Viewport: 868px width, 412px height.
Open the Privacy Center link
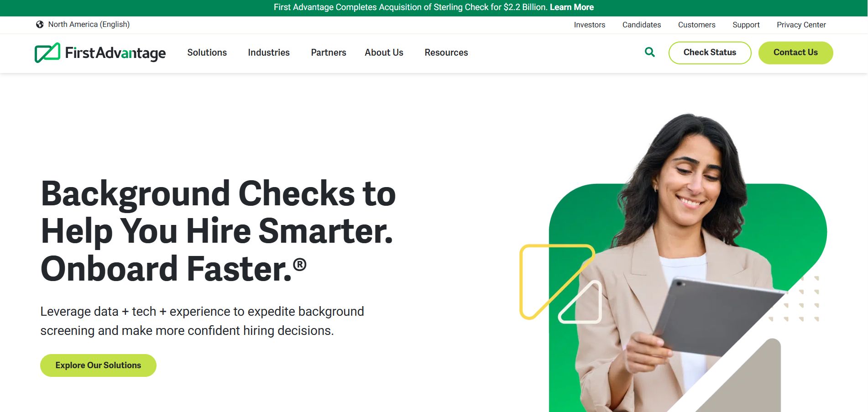[x=801, y=25]
